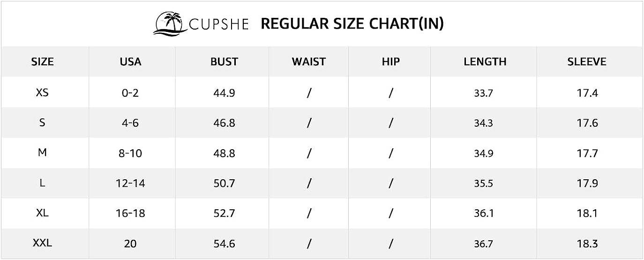Viewport: 644px width, 260px height.
Task: Click the 50.7 bust value for L
Action: pyautogui.click(x=224, y=183)
